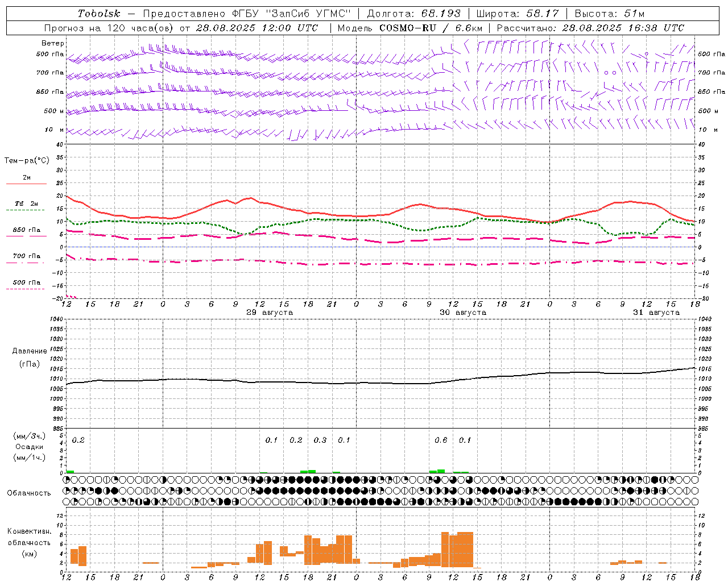Click the Tobolsk station title
Screen dimensions: 728x582
pos(100,14)
